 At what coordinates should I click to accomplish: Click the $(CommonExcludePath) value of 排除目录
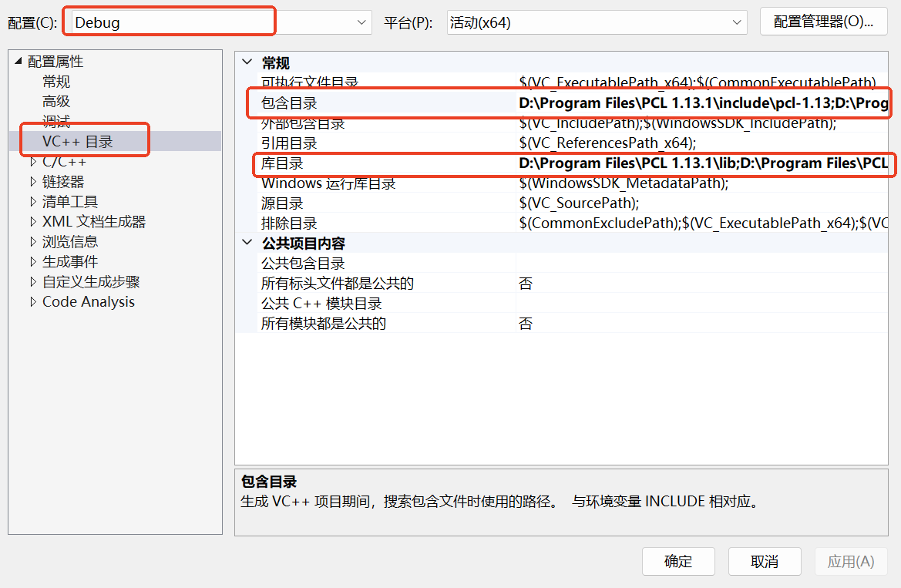pyautogui.click(x=703, y=223)
